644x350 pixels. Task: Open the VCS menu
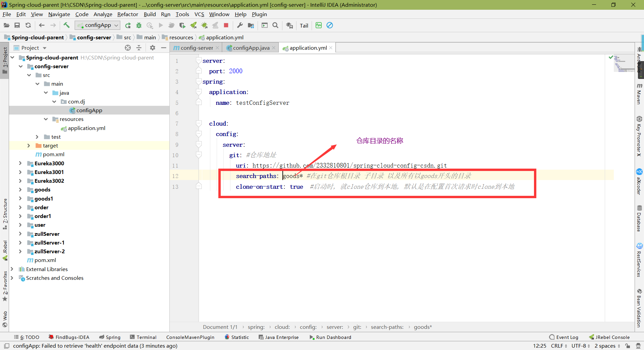[199, 14]
